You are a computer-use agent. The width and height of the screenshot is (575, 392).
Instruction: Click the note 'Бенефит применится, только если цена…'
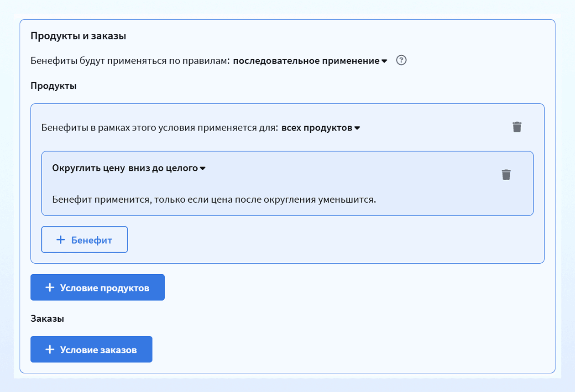pyautogui.click(x=214, y=199)
